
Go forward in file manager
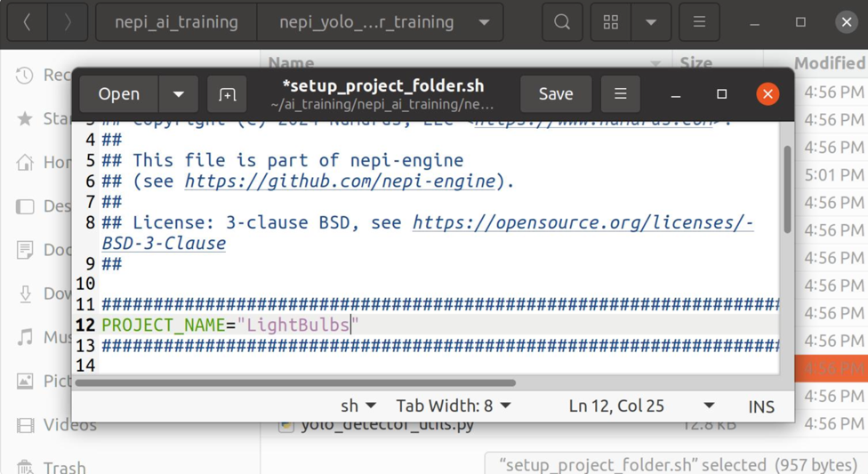(x=68, y=22)
